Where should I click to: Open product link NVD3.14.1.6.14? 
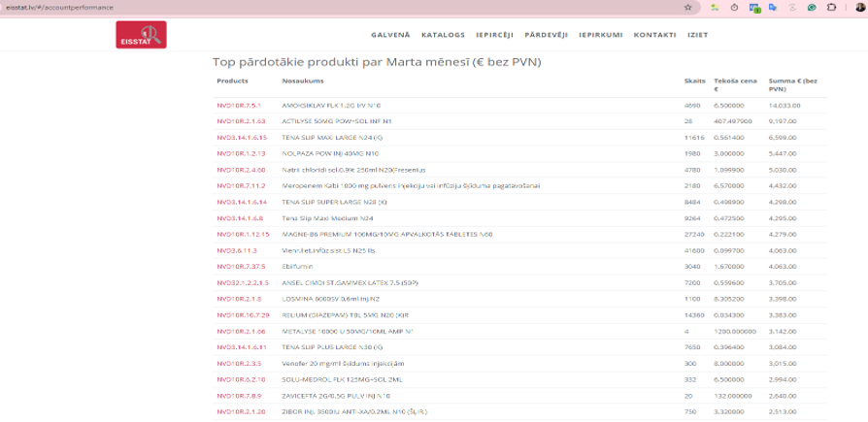pyautogui.click(x=242, y=202)
